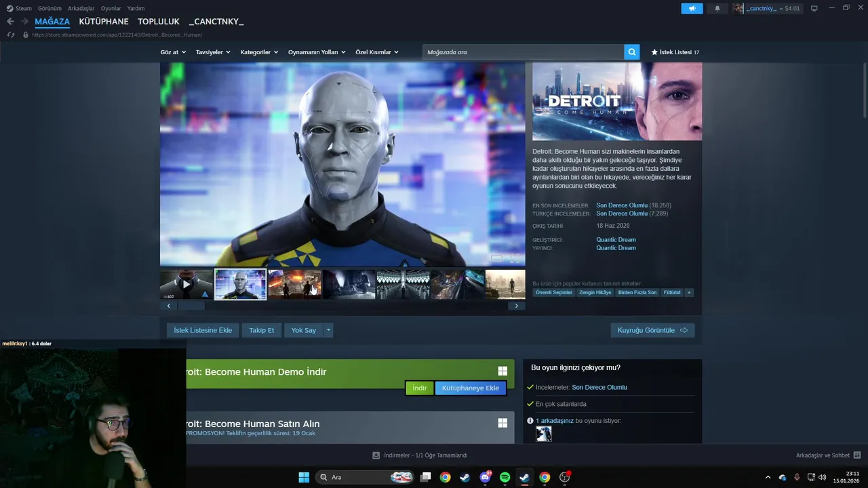Select the white android screenshot thumbnail

(241, 284)
